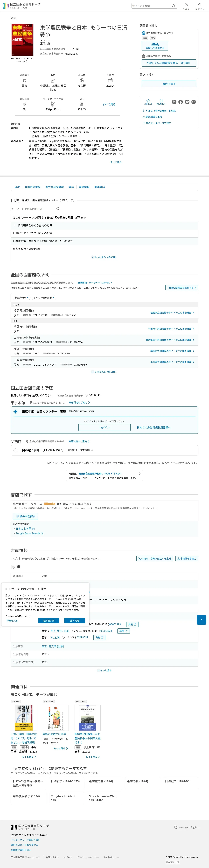
Task: Open すべての資料形態 dropdown
Action: click(44, 298)
